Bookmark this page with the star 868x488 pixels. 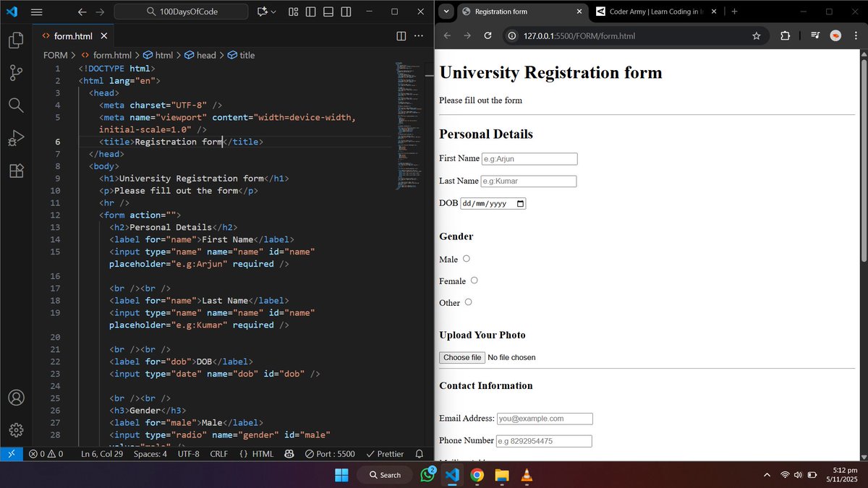tap(757, 36)
